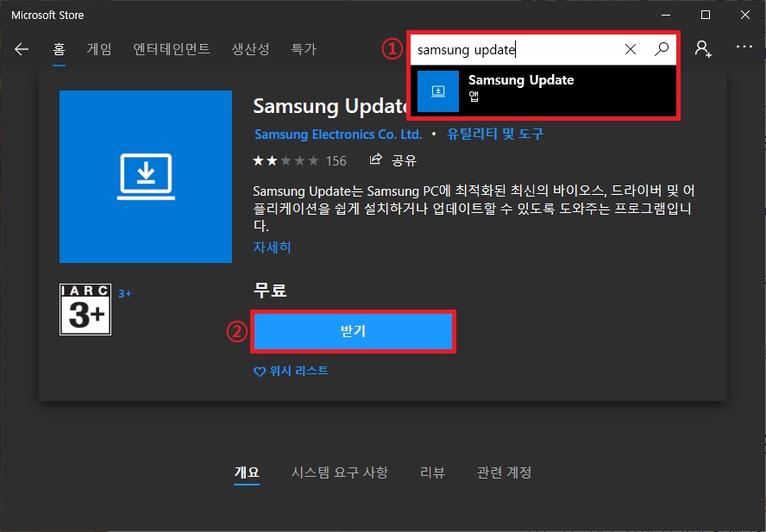The width and height of the screenshot is (766, 532).
Task: Switch to the 개요 section tab
Action: tap(247, 473)
